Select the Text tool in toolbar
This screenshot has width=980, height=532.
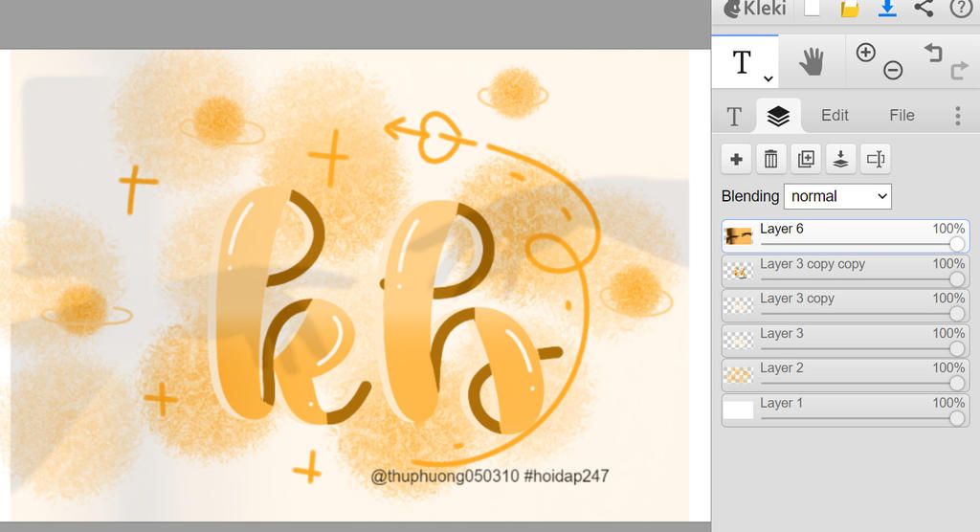(x=742, y=62)
